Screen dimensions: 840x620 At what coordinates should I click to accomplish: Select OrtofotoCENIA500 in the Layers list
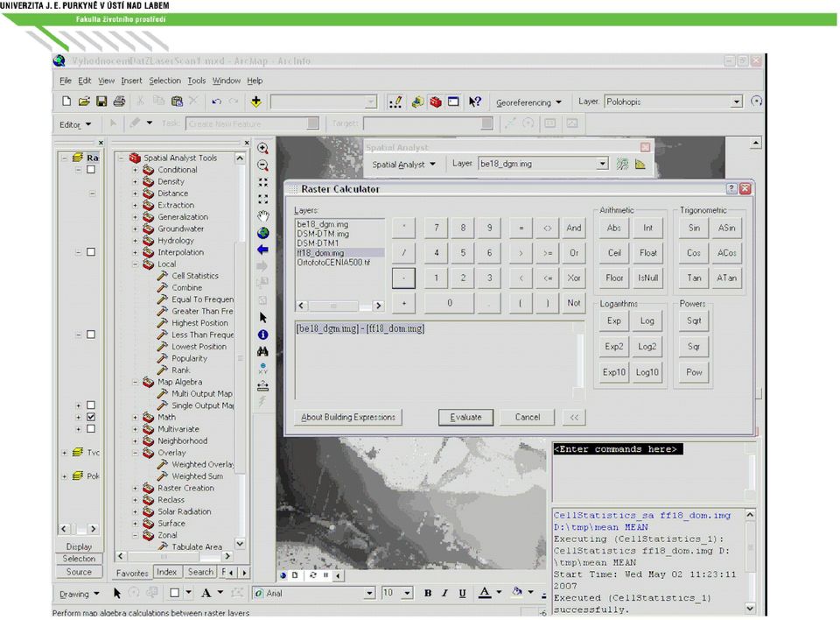pyautogui.click(x=333, y=262)
